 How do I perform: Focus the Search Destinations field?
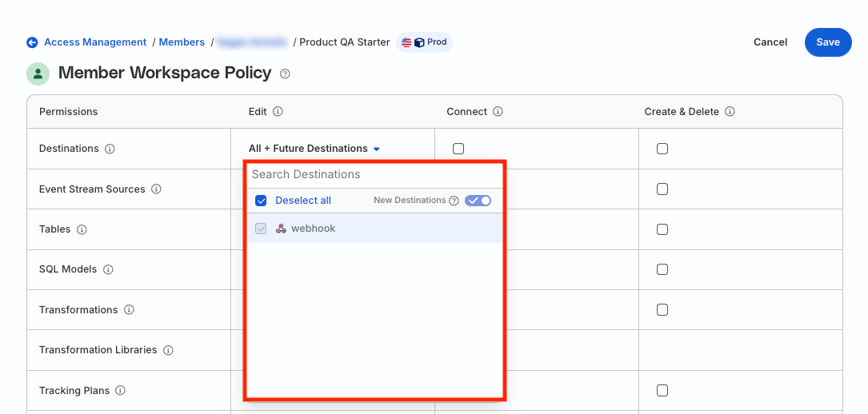(374, 174)
